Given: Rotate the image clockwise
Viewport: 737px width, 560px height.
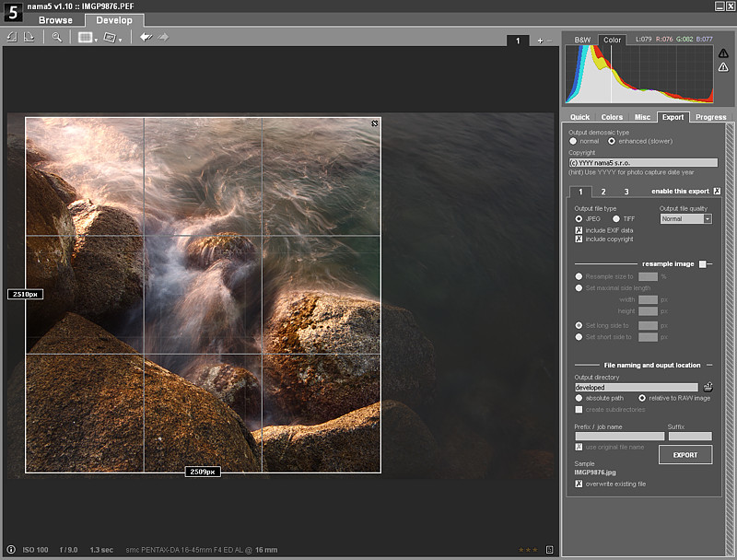Looking at the screenshot, I should pyautogui.click(x=29, y=37).
